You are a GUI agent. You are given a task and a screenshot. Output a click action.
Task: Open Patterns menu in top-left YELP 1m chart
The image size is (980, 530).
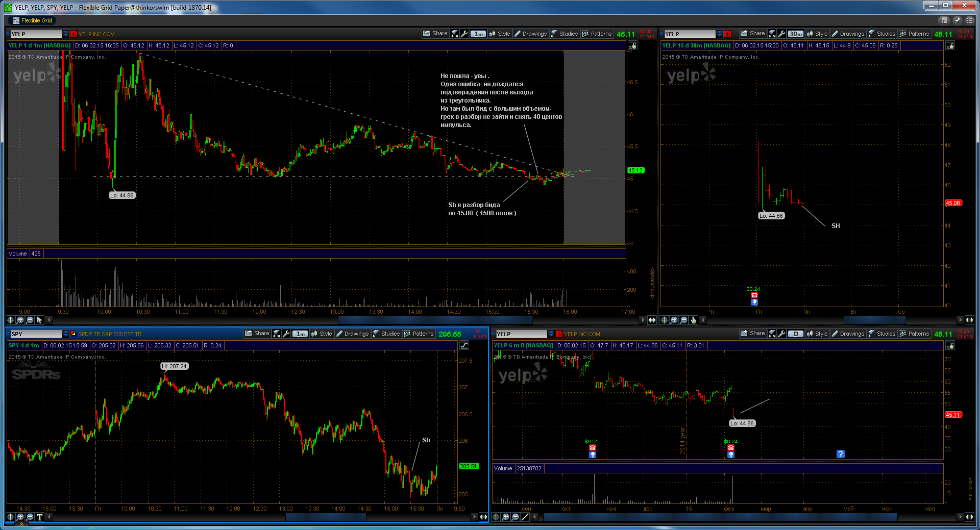[x=597, y=34]
